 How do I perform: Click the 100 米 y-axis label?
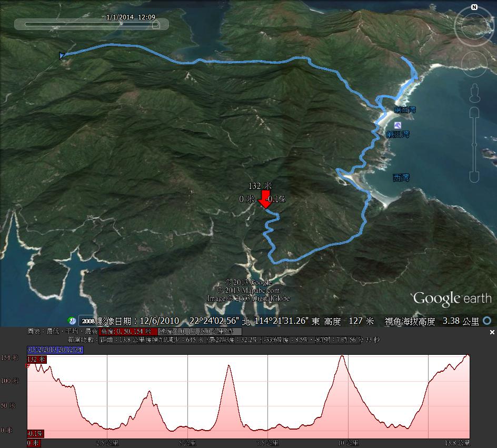click(x=9, y=381)
